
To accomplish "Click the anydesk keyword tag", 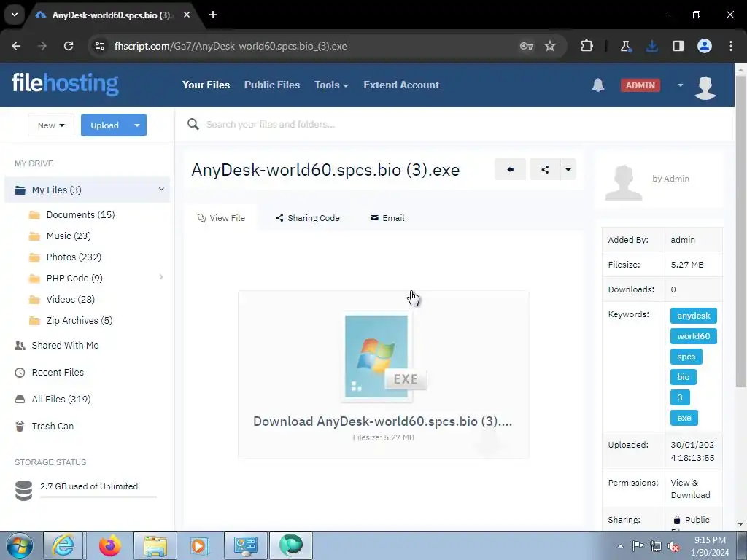I will pyautogui.click(x=694, y=316).
